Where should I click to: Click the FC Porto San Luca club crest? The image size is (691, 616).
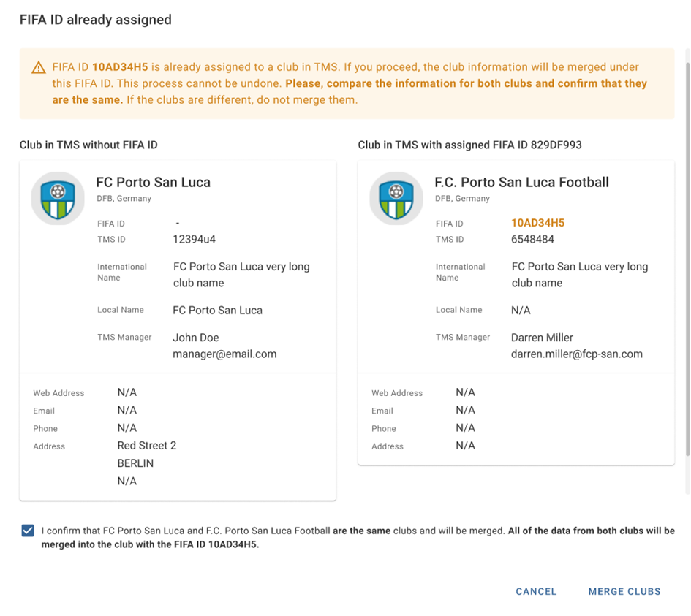coord(58,199)
